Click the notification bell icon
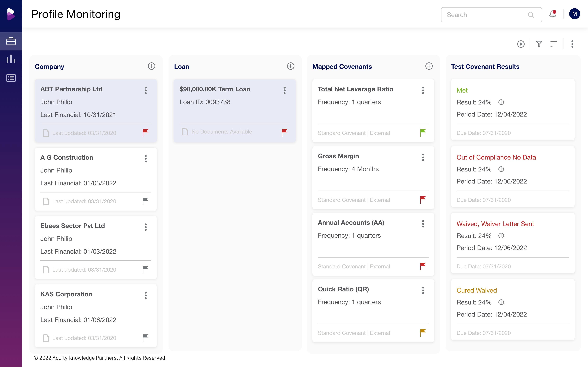 pyautogui.click(x=552, y=14)
